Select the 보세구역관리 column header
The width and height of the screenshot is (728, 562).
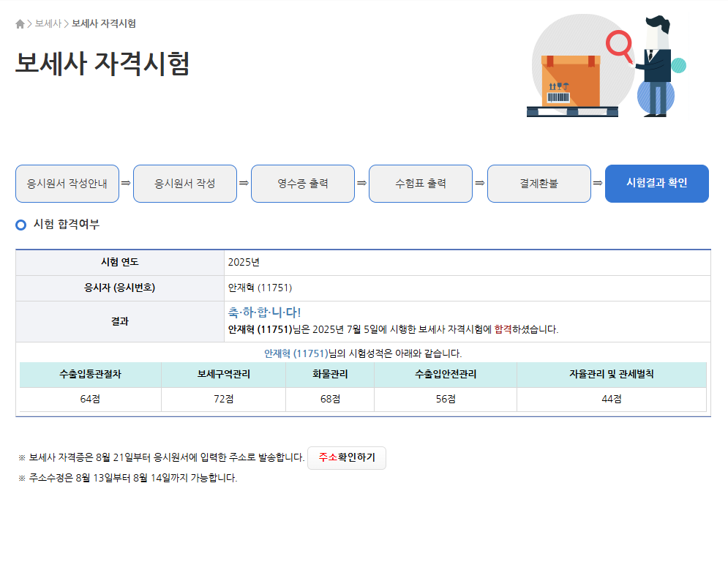point(223,375)
